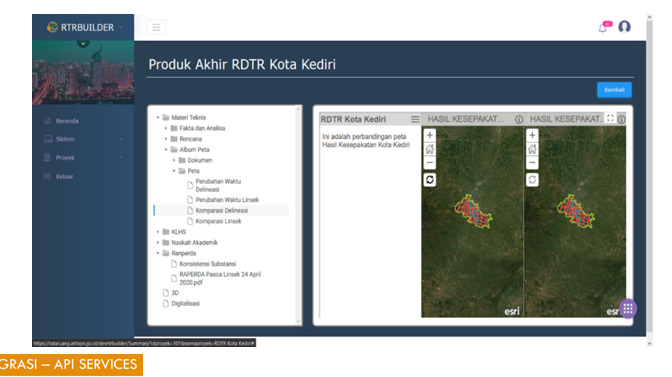
Task: Open the user profile avatar
Action: (x=624, y=27)
